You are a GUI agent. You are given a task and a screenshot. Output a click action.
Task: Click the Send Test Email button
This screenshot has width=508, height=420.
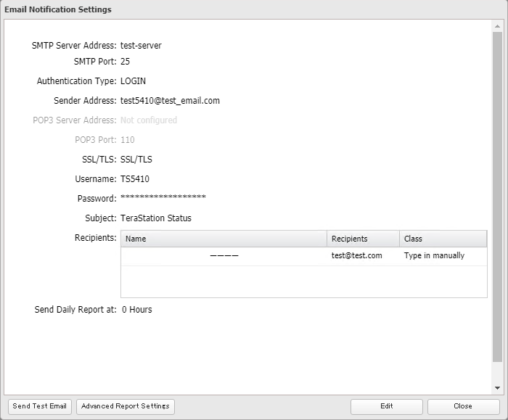[x=39, y=406]
